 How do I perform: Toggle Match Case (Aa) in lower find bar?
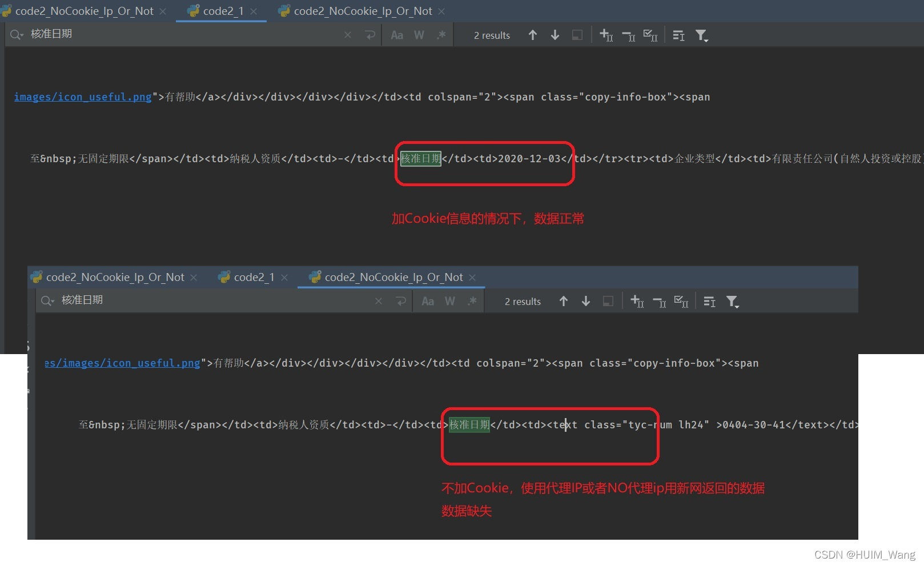coord(428,301)
